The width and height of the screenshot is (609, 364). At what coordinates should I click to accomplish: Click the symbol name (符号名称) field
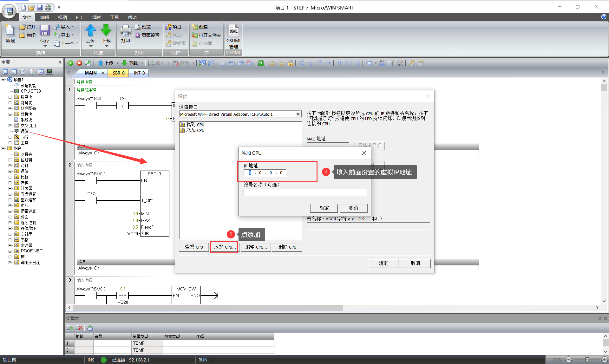pyautogui.click(x=305, y=192)
